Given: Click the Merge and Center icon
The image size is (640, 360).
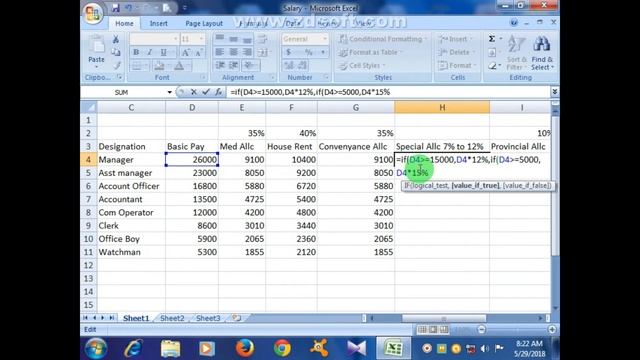Looking at the screenshot, I should click(263, 52).
